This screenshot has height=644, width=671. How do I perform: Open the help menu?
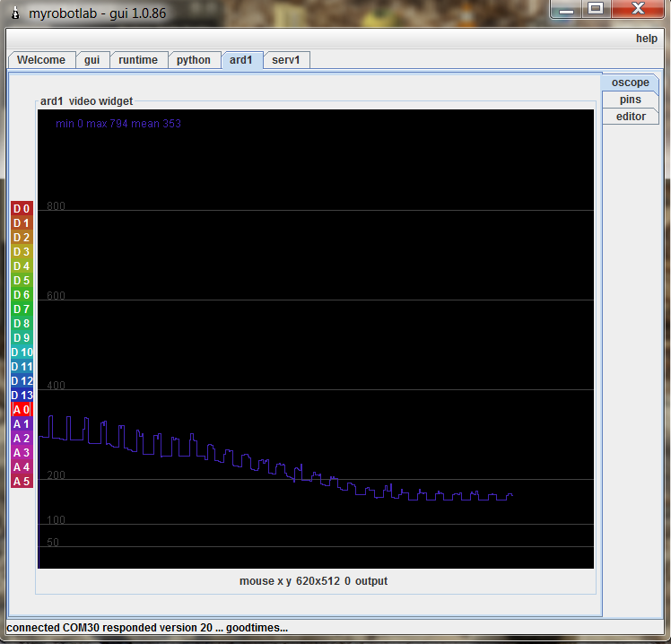[x=646, y=39]
